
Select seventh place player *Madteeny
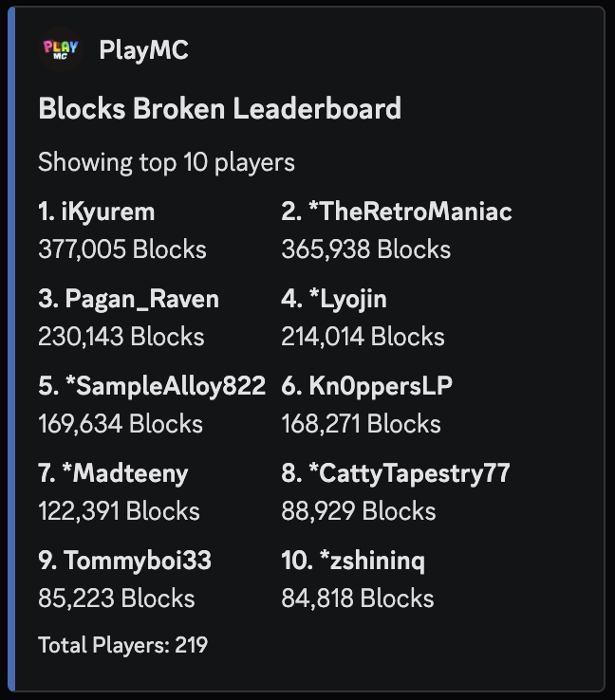click(x=114, y=473)
